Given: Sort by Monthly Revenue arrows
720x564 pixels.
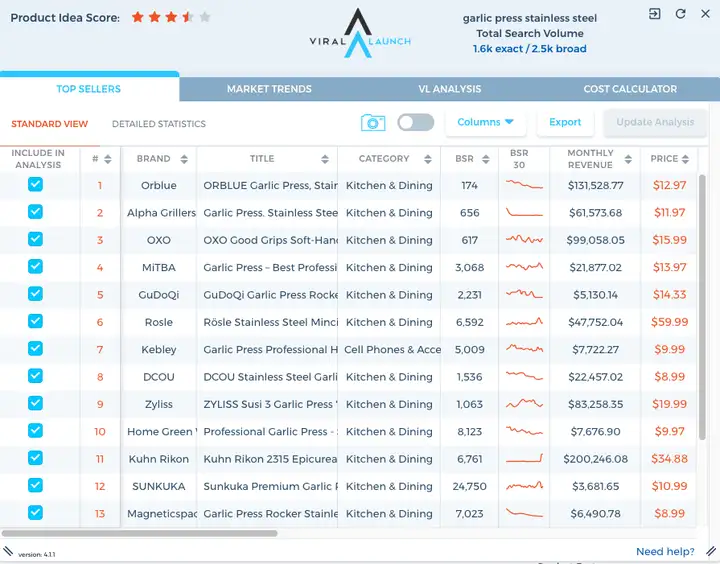Looking at the screenshot, I should point(628,159).
